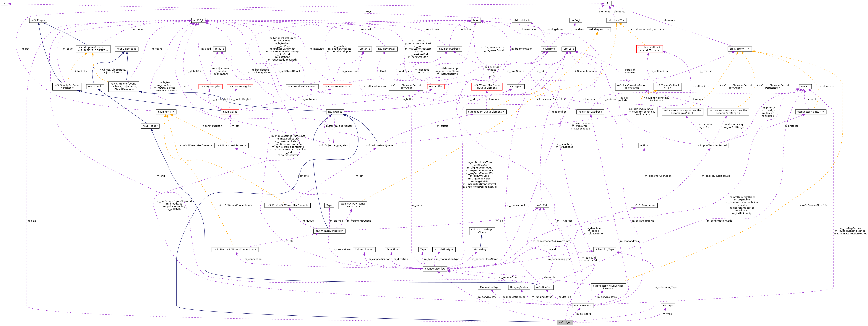Image resolution: width=868 pixels, height=326 pixels.
Task: Select the ns3::WimaxMacQueue::QueueElement node
Action: pos(487,87)
